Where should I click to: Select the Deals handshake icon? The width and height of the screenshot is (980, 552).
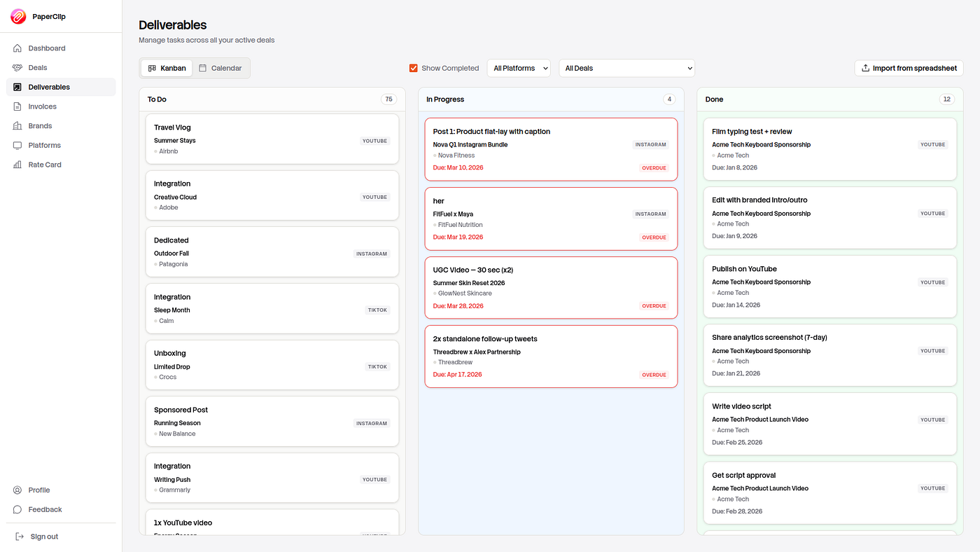point(17,68)
